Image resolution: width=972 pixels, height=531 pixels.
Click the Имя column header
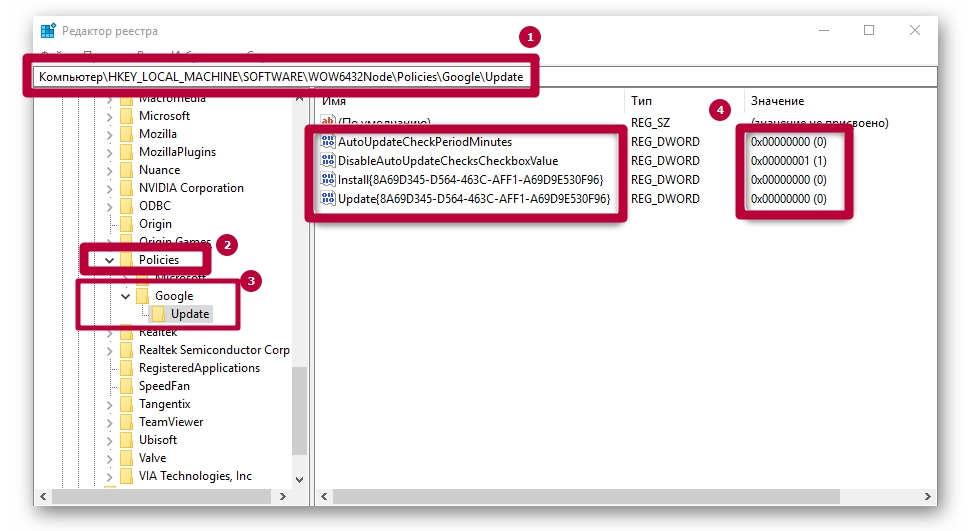[x=334, y=101]
